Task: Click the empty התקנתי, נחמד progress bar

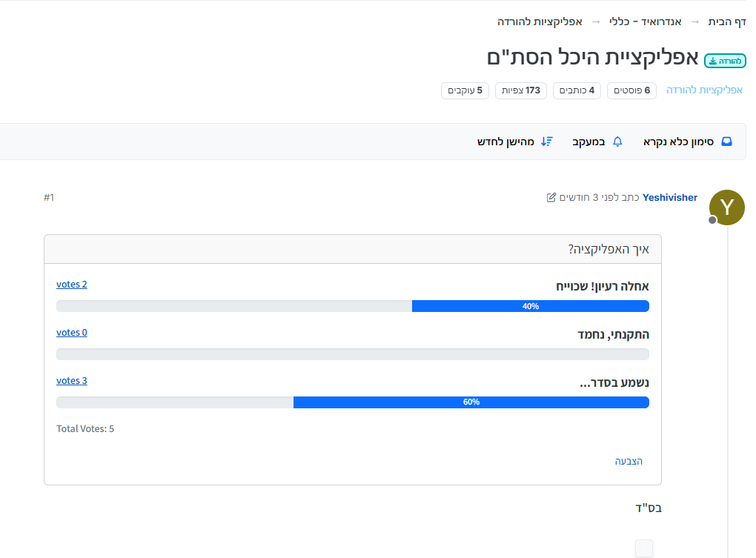Action: pos(353,354)
